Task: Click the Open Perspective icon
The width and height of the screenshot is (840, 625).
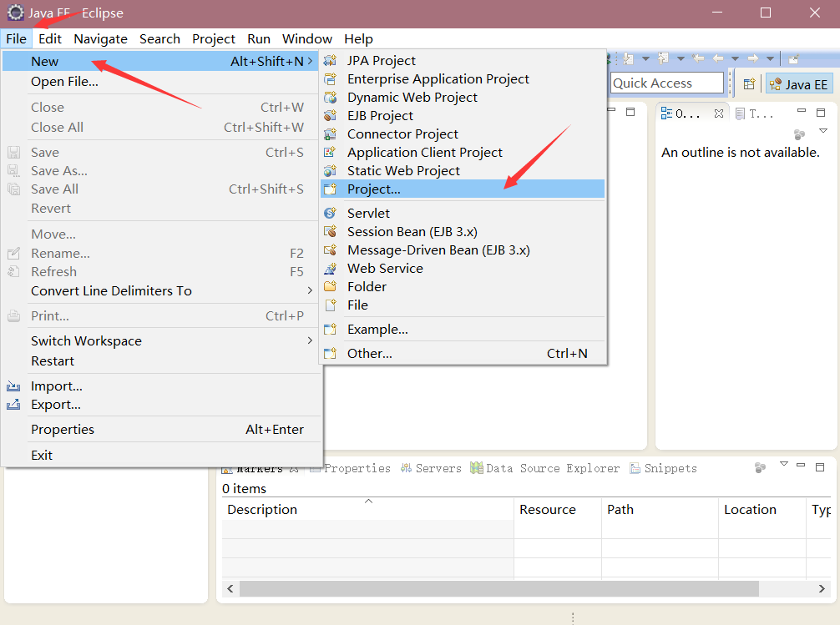Action: [x=749, y=83]
